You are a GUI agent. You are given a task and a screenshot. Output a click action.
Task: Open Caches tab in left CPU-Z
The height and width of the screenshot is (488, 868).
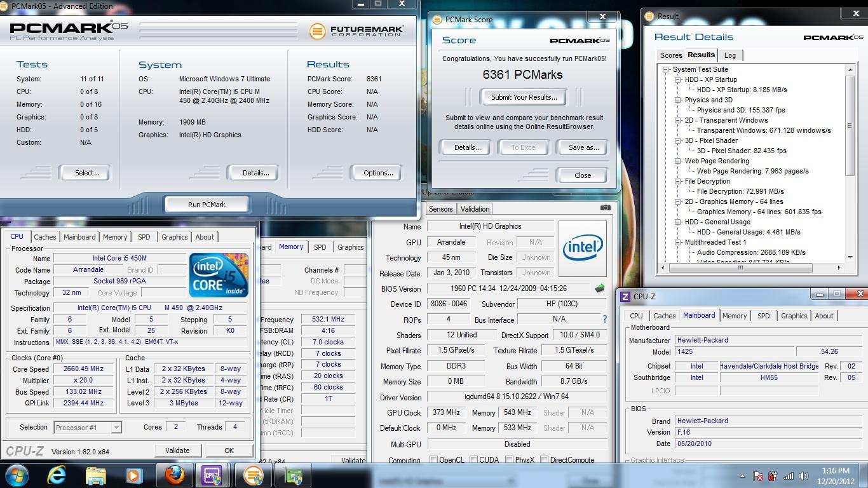(45, 237)
